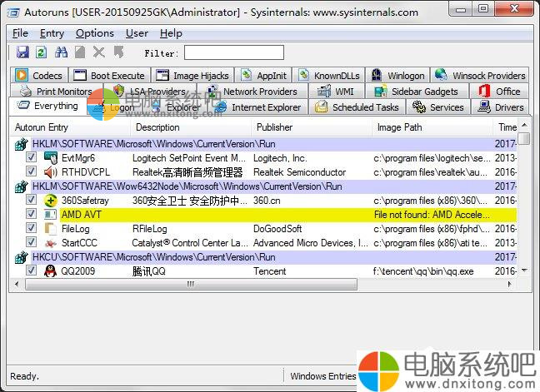
Task: Switch to the Codecs tab
Action: click(x=39, y=75)
